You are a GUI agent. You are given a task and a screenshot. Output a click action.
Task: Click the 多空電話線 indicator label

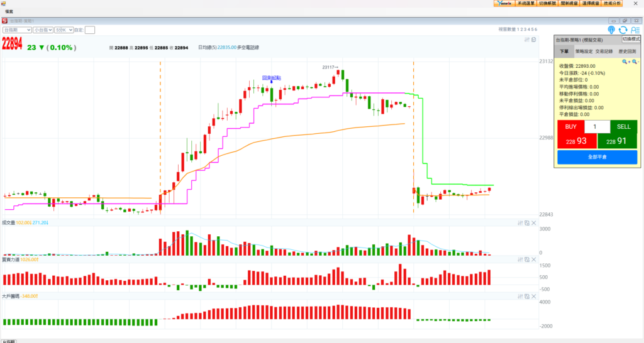248,48
